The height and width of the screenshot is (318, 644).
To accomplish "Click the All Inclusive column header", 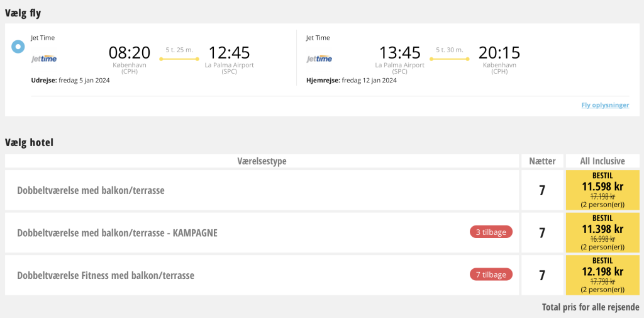I will (602, 161).
